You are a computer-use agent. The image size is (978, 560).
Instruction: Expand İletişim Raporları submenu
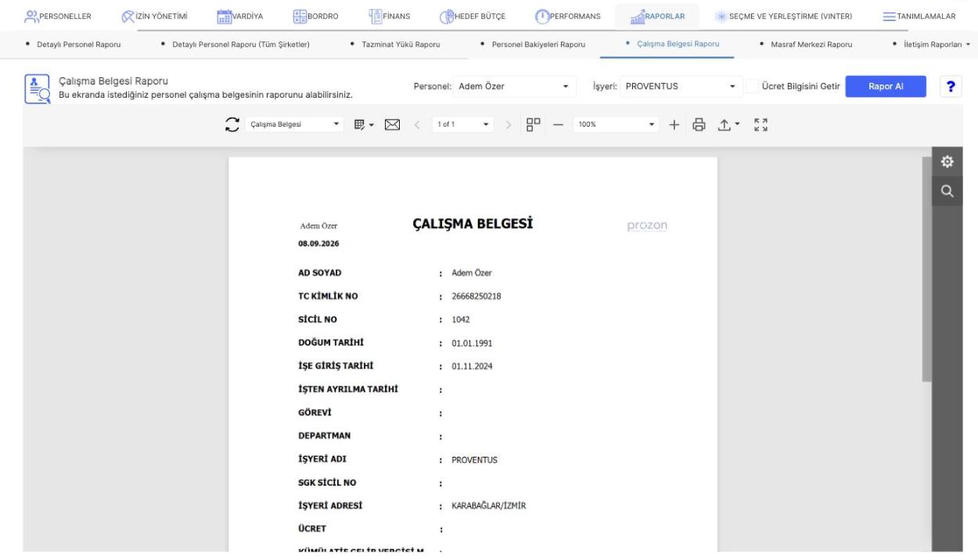[935, 44]
